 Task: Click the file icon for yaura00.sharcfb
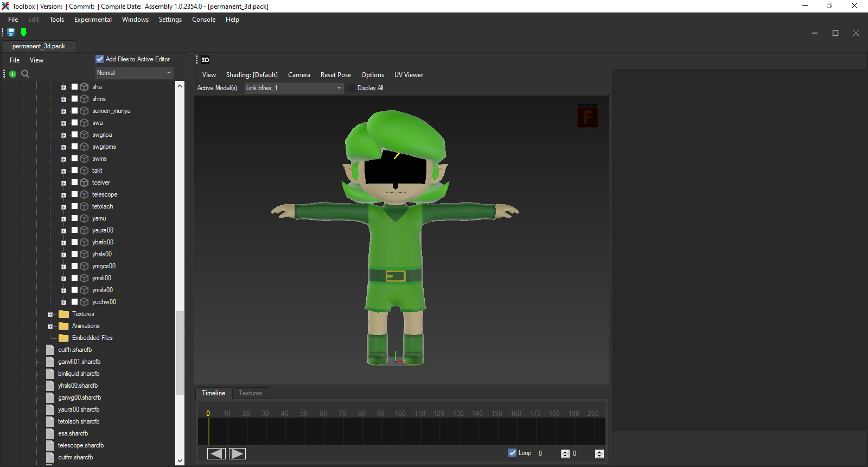[50, 409]
